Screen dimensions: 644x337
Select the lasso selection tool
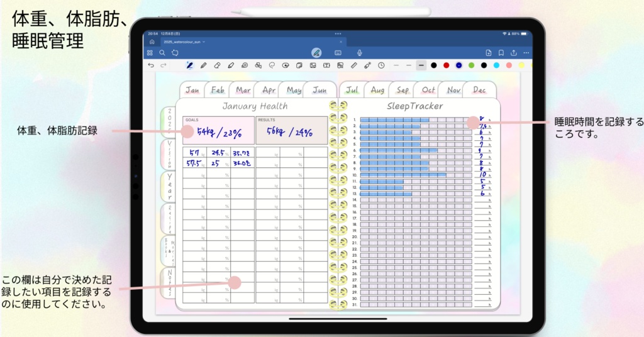coord(272,65)
